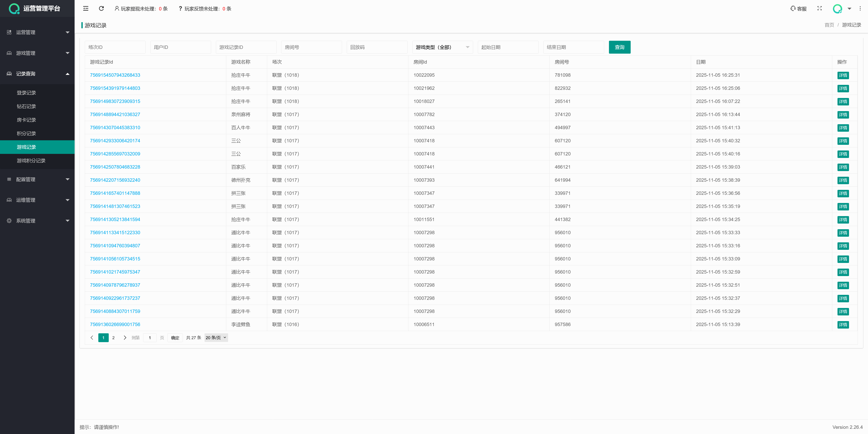
Task: Click the user avatar logo at top right
Action: [x=837, y=9]
